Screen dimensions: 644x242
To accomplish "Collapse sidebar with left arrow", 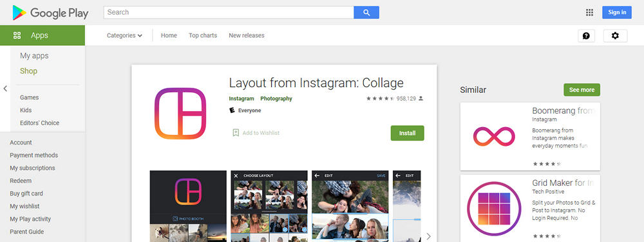I will pyautogui.click(x=5, y=88).
